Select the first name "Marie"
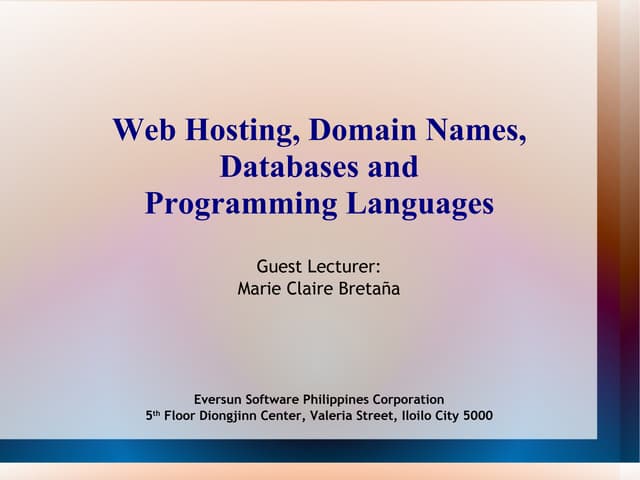 pyautogui.click(x=259, y=289)
